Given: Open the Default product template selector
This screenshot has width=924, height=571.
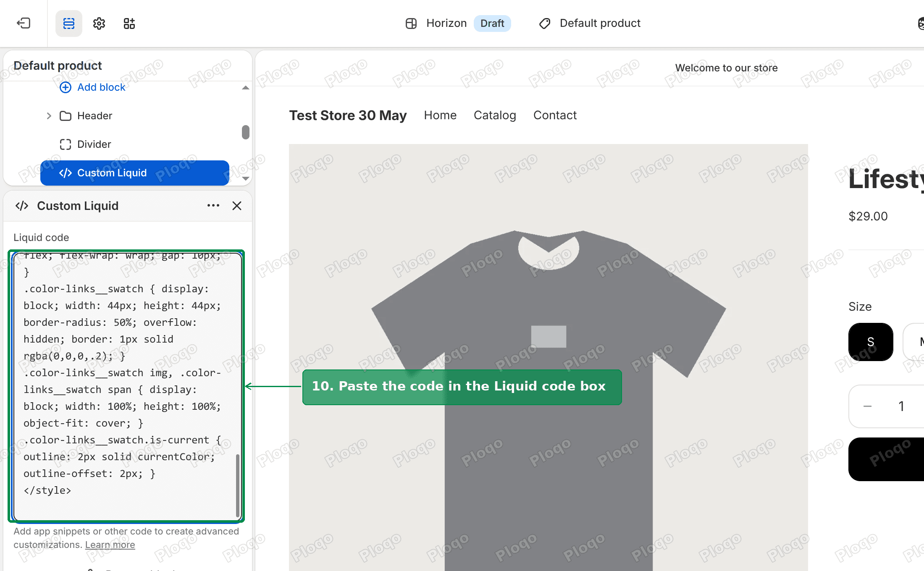Looking at the screenshot, I should [x=590, y=24].
